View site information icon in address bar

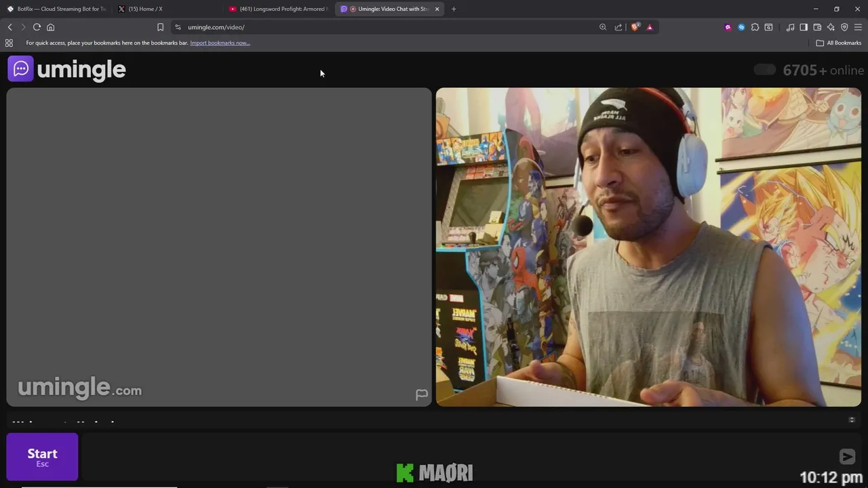(178, 27)
